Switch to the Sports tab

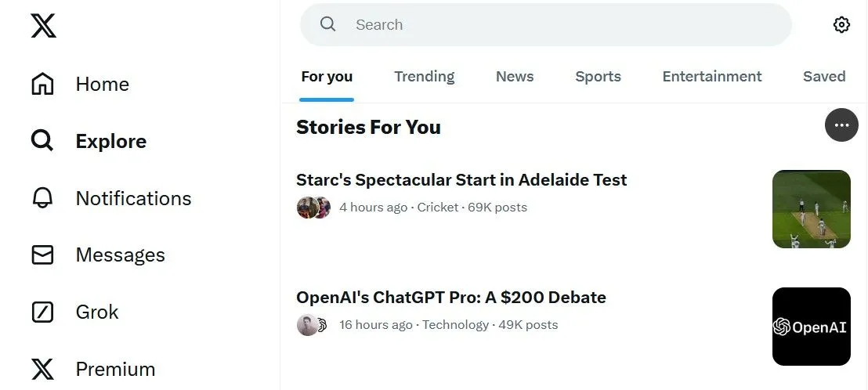click(598, 76)
